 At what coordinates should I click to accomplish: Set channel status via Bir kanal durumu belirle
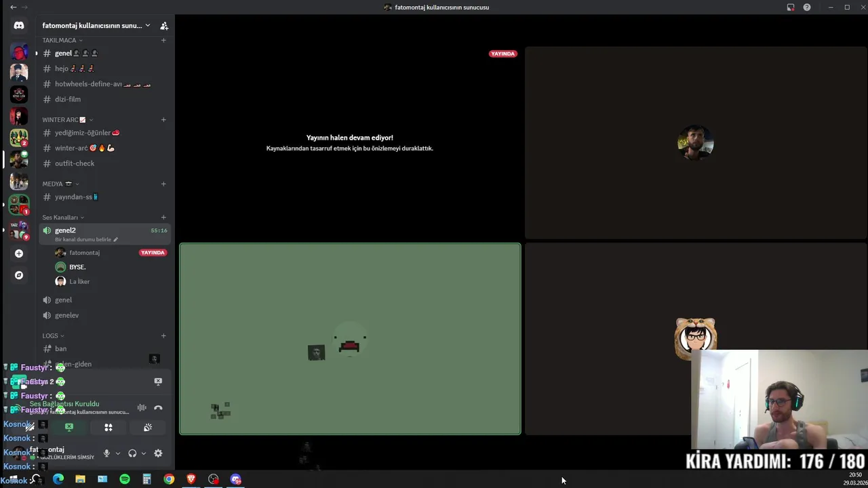[86, 239]
